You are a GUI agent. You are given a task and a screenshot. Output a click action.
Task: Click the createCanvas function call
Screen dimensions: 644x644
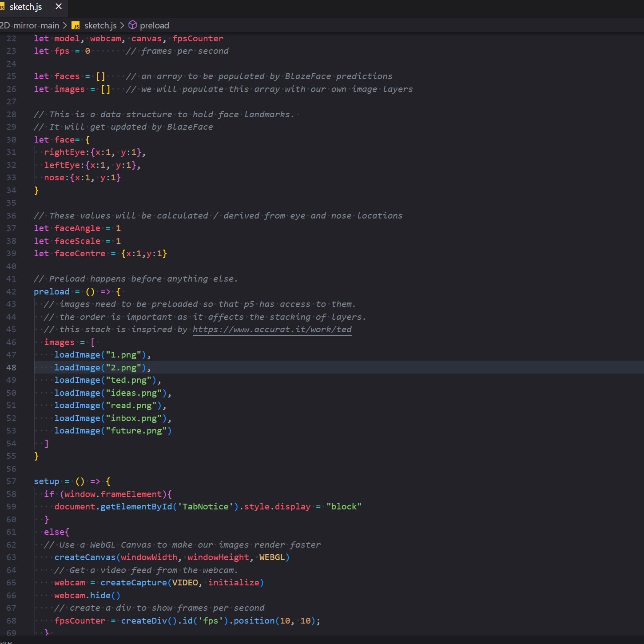[x=85, y=557]
